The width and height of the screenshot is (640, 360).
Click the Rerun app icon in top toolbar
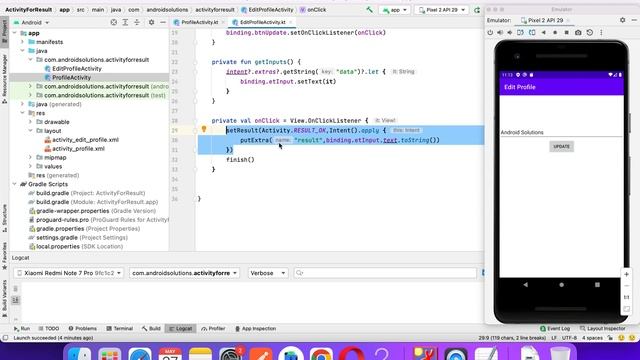(x=477, y=10)
